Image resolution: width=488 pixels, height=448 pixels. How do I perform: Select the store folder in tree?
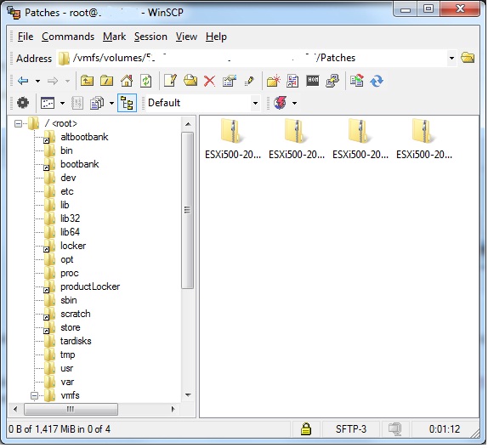click(x=71, y=327)
